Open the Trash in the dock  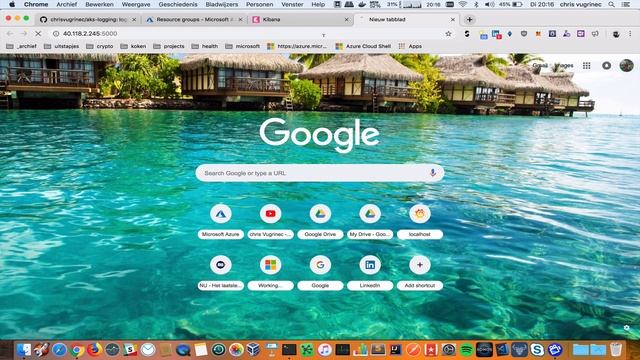coord(616,350)
